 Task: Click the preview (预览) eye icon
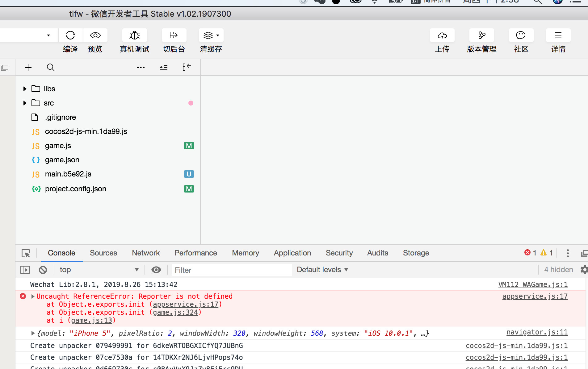click(x=95, y=35)
